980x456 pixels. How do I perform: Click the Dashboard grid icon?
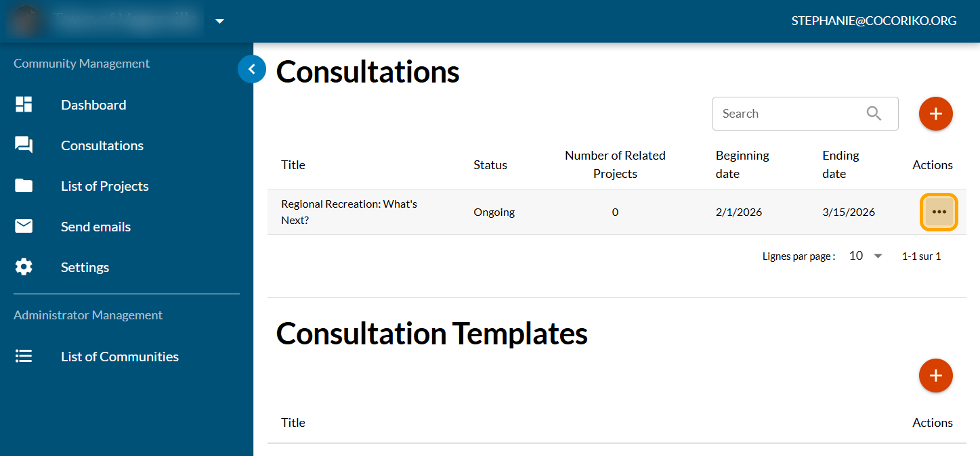click(x=24, y=105)
